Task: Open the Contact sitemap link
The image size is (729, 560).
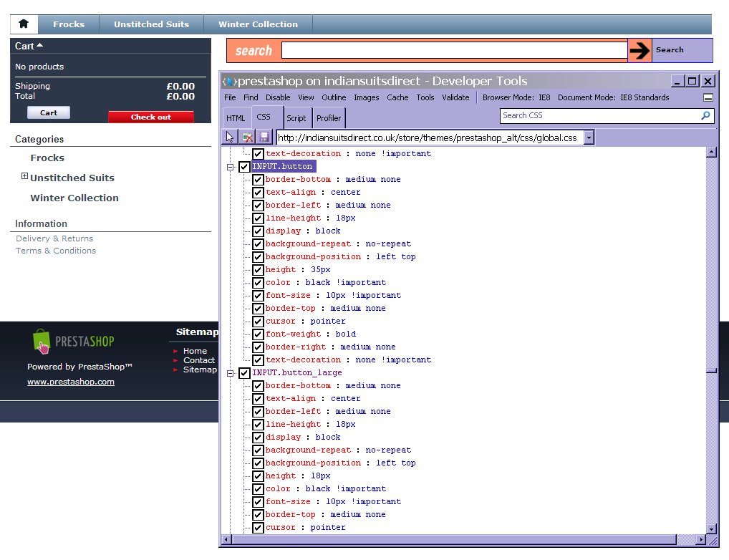Action: click(199, 360)
